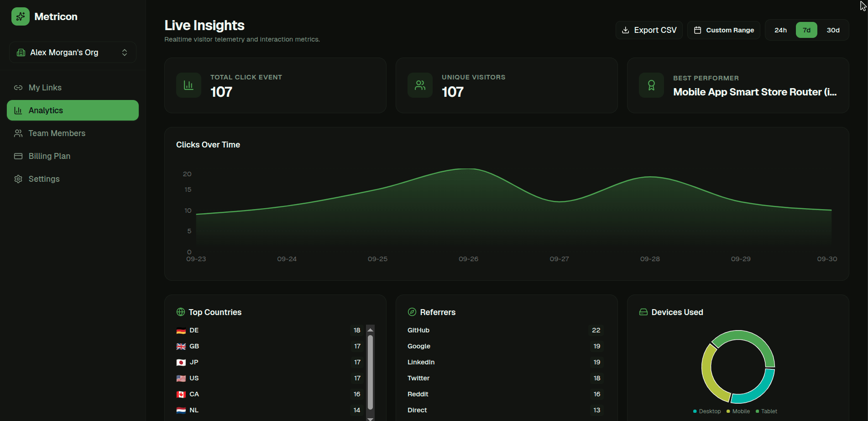Click the Canada flag icon for CA
Screen dimensions: 868x421
pos(181,395)
